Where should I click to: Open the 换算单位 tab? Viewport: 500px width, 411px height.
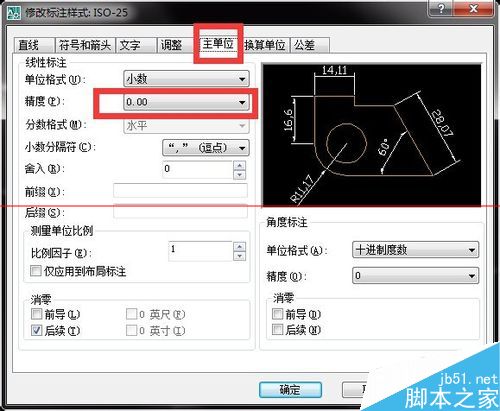(x=265, y=45)
